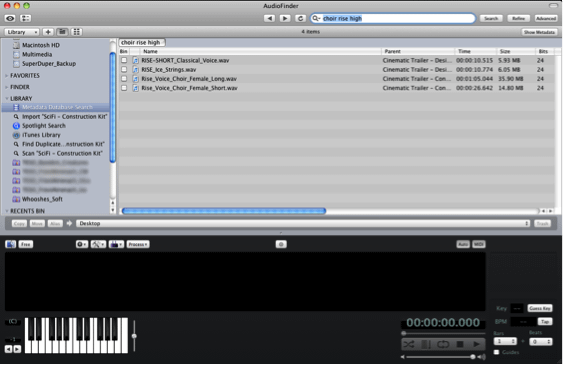The image size is (563, 365).
Task: Switch to the grid view icon
Action: 76,32
